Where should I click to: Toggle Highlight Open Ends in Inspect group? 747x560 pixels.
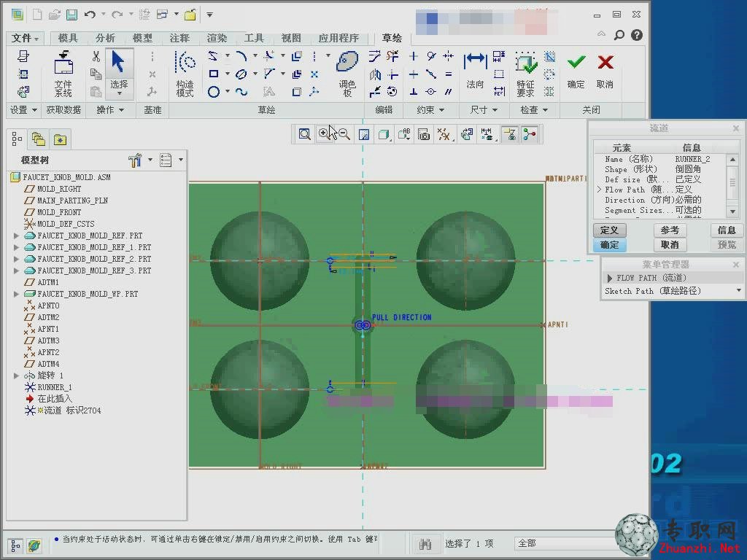click(x=549, y=74)
